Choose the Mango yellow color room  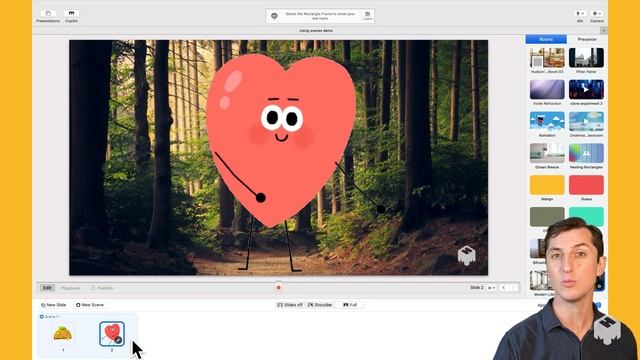tap(547, 185)
